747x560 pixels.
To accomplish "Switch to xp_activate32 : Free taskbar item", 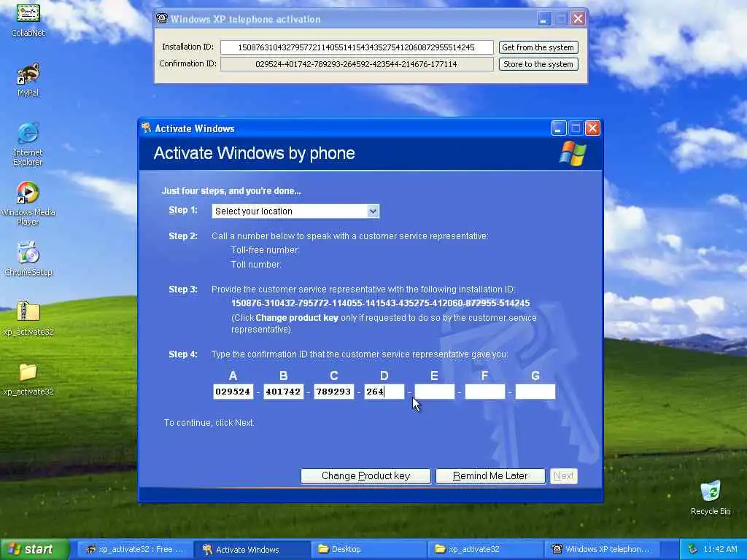I will point(135,549).
